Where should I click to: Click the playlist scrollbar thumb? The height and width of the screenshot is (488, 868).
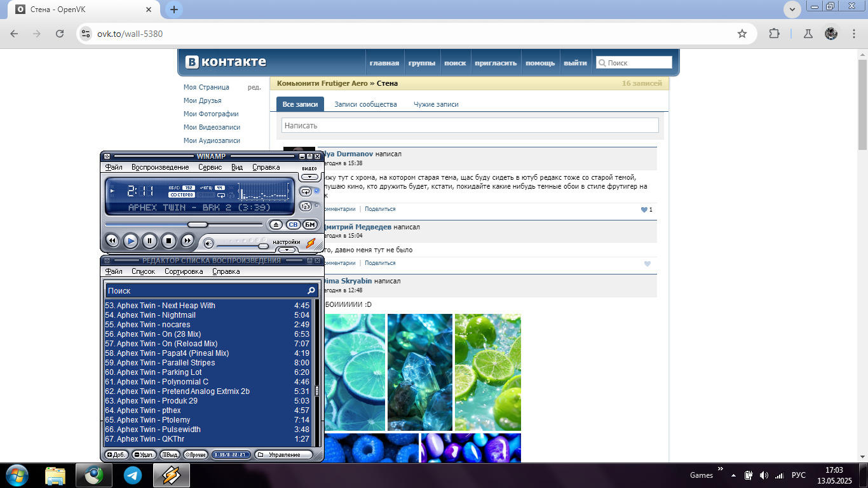tap(316, 390)
